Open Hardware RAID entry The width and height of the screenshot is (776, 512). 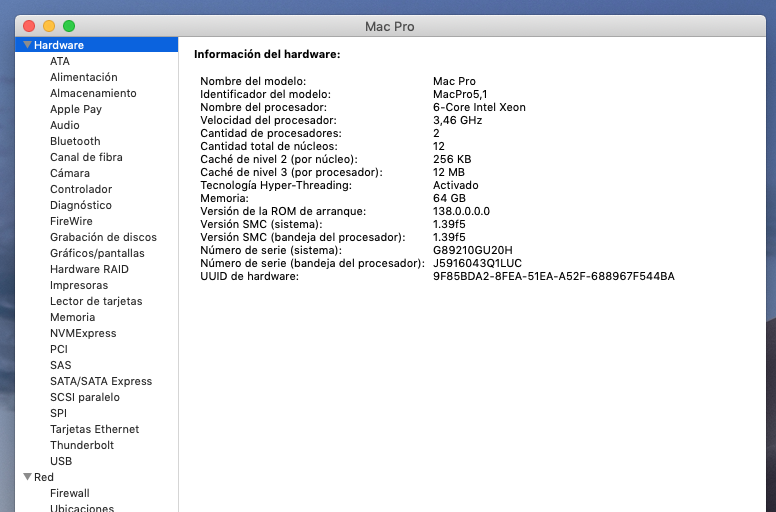tap(89, 269)
